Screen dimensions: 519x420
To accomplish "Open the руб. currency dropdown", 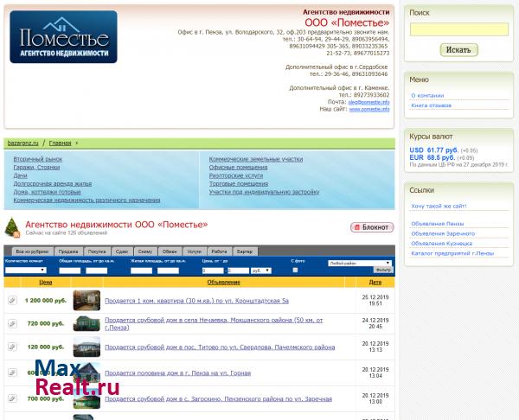I will point(261,270).
